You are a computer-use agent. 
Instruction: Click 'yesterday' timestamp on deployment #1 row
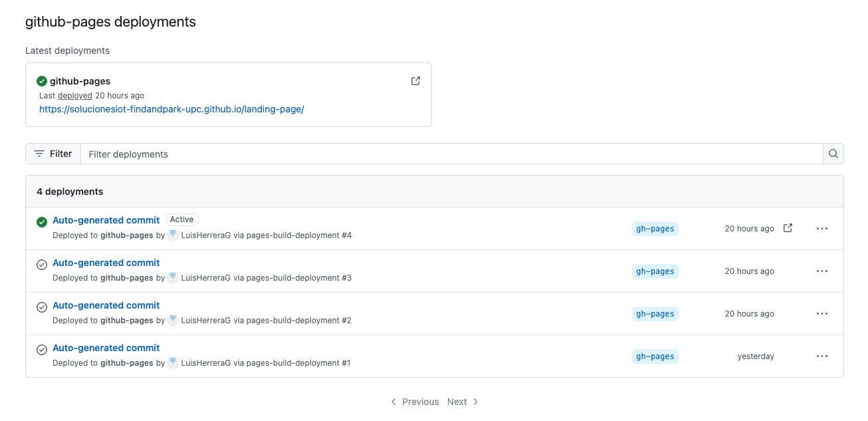756,356
